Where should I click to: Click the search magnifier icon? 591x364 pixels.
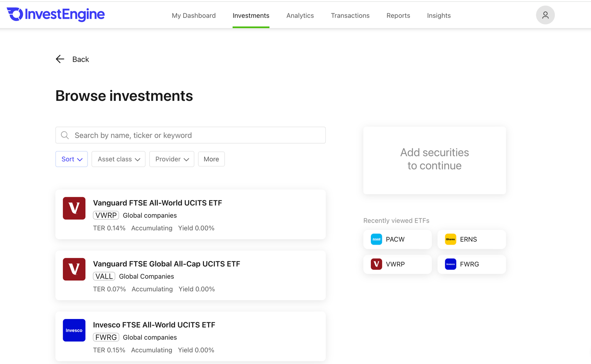click(x=65, y=135)
